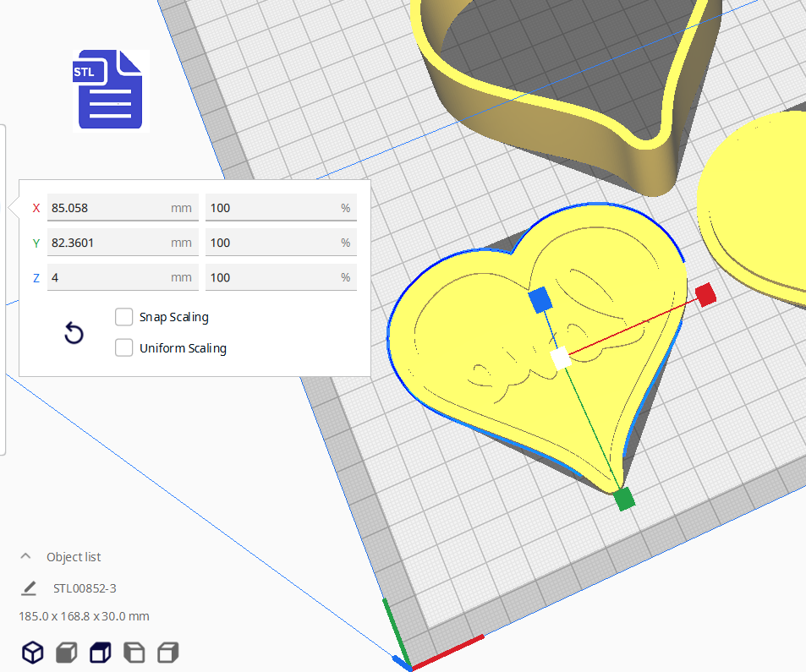Select the don't support overlaps icon
806x672 pixels.
[x=134, y=653]
